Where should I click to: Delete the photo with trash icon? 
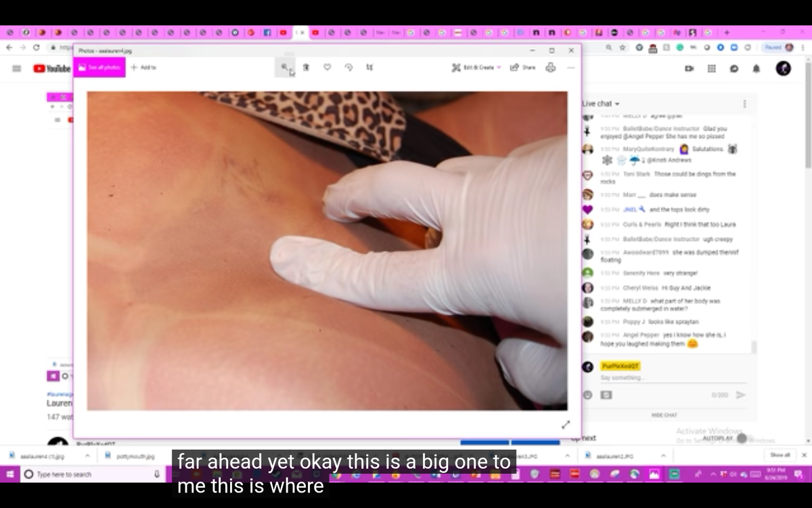tap(306, 67)
